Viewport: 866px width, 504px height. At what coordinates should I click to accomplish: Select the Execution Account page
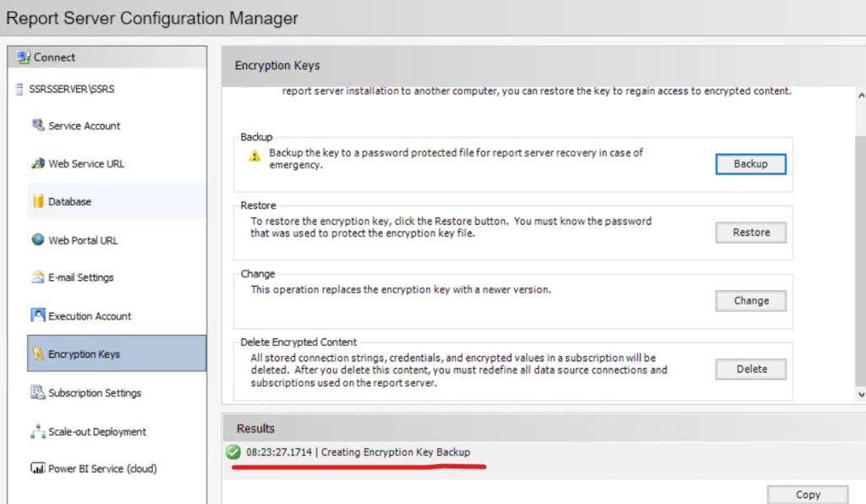(90, 315)
